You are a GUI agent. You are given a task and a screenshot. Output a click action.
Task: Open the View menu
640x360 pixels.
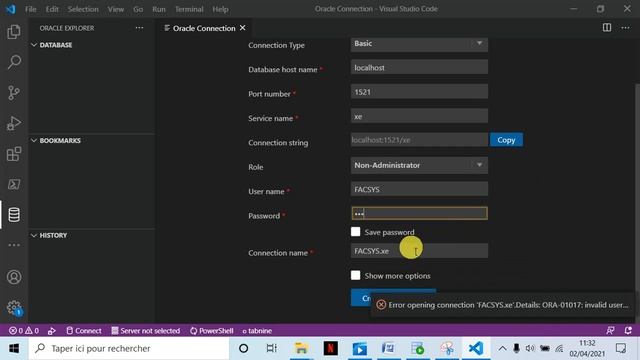click(116, 9)
